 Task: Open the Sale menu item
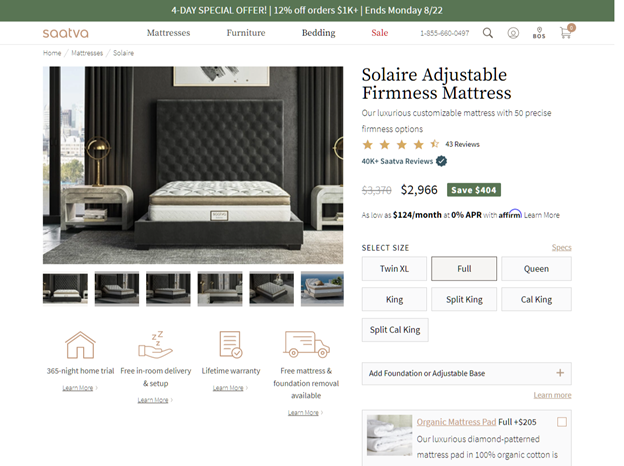[x=380, y=33]
